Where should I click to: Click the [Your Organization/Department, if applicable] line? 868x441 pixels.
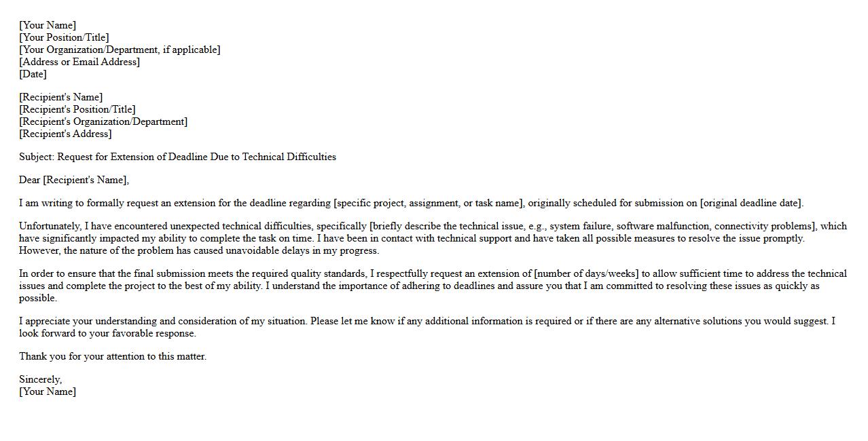coord(120,50)
